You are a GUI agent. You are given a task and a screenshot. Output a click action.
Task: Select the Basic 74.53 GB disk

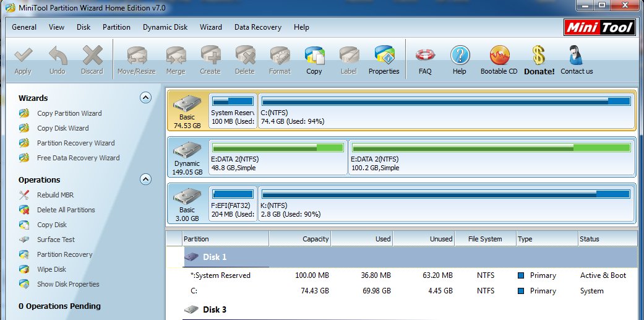tap(187, 111)
